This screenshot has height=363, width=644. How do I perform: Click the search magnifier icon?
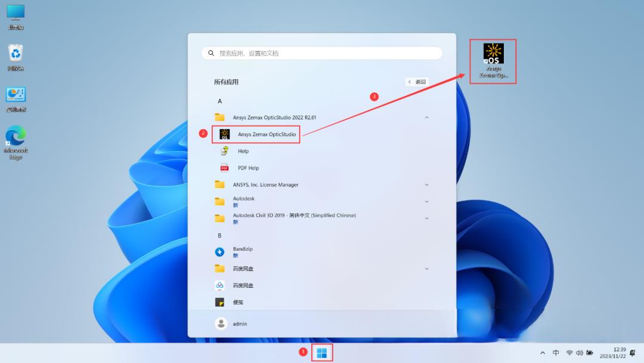[211, 53]
